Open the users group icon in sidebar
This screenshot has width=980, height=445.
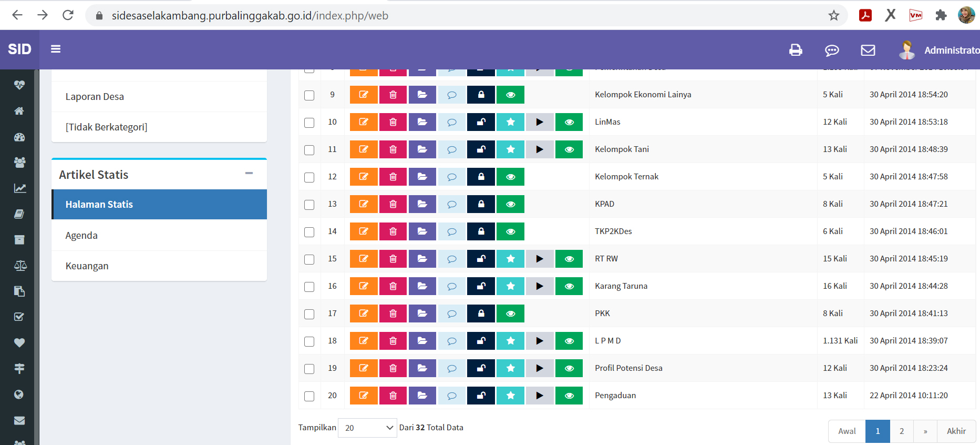19,163
